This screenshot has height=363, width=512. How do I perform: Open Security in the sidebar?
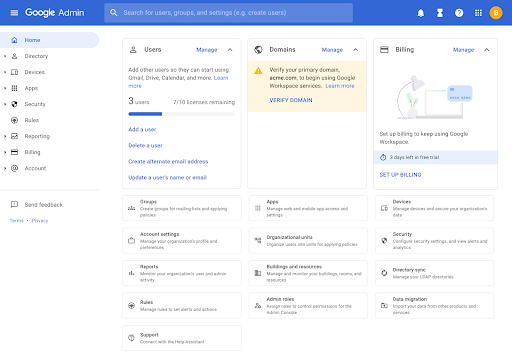tap(35, 104)
